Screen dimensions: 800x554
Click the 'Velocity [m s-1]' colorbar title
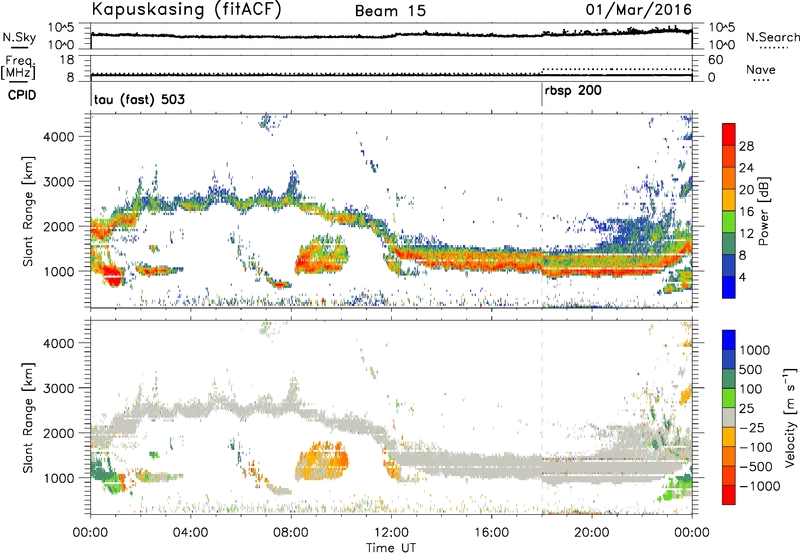pyautogui.click(x=791, y=417)
